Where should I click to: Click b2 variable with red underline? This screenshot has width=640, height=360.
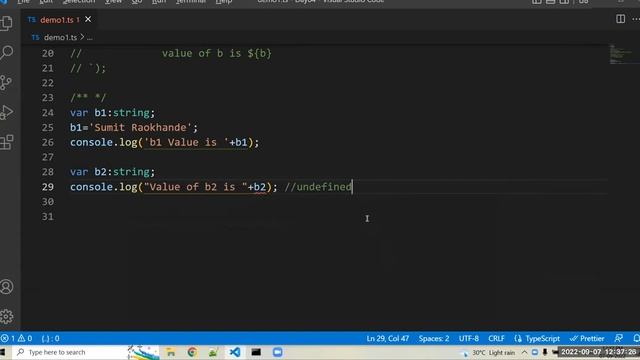point(260,187)
